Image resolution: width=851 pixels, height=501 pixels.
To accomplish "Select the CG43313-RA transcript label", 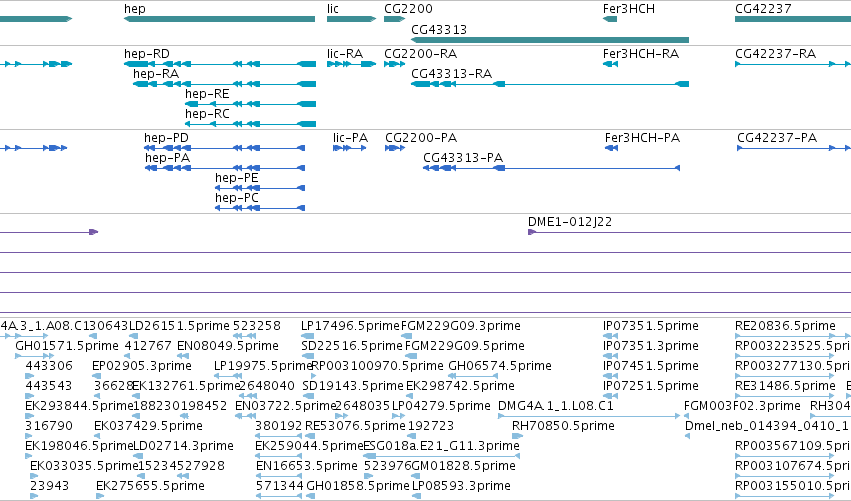I will click(x=452, y=74).
